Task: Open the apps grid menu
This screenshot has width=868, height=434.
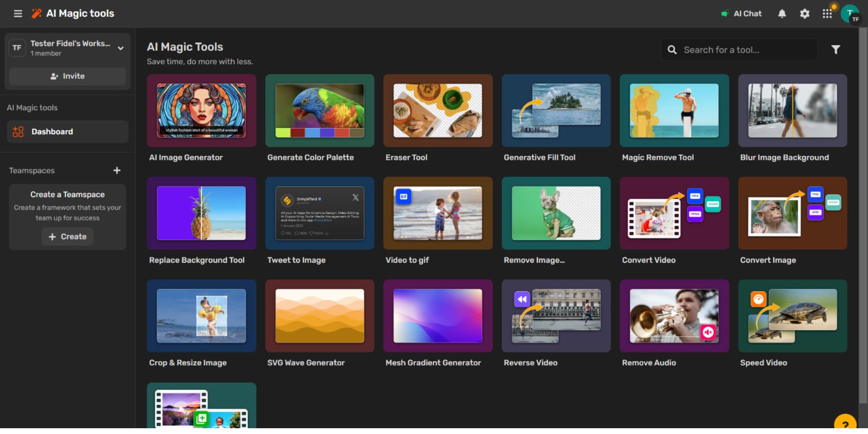Action: tap(827, 14)
